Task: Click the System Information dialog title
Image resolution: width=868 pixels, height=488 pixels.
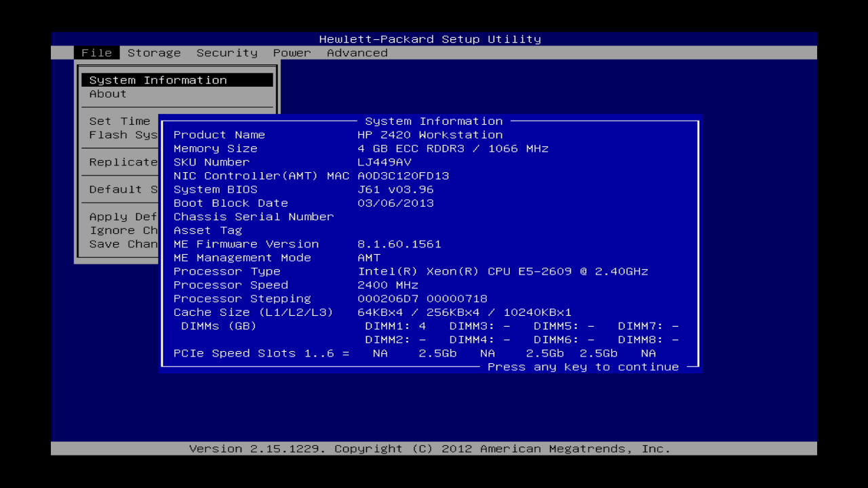Action: [x=434, y=121]
